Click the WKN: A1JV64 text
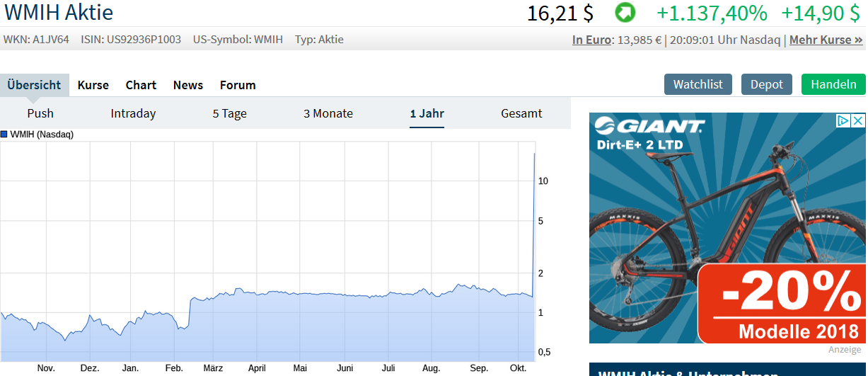The image size is (868, 376). tap(36, 40)
